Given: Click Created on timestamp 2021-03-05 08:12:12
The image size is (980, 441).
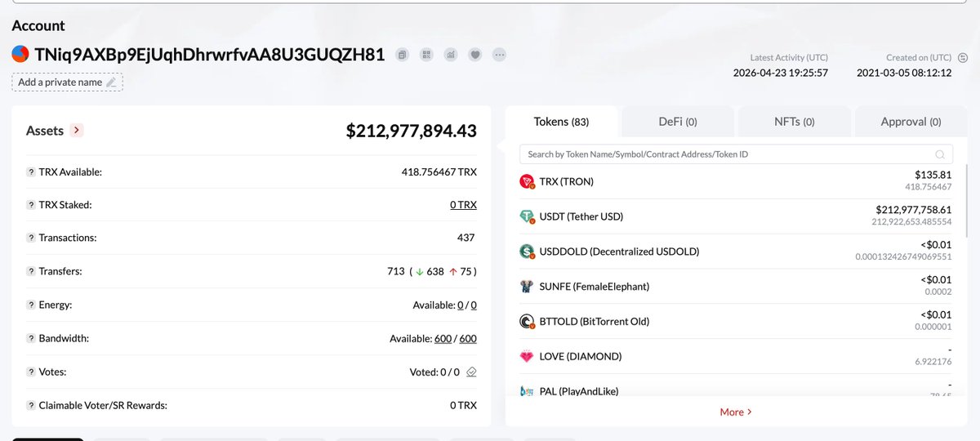Looking at the screenshot, I should [904, 73].
